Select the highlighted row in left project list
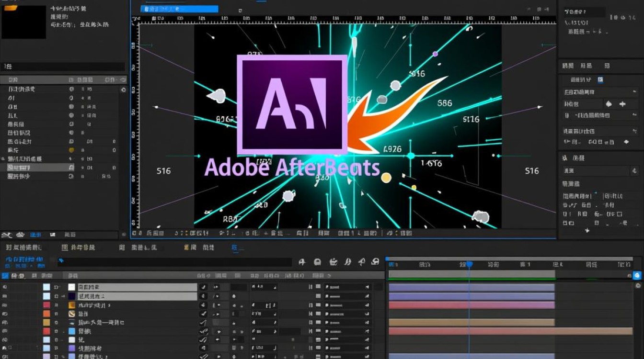Viewport: 644px width, 359px height. tap(37, 168)
